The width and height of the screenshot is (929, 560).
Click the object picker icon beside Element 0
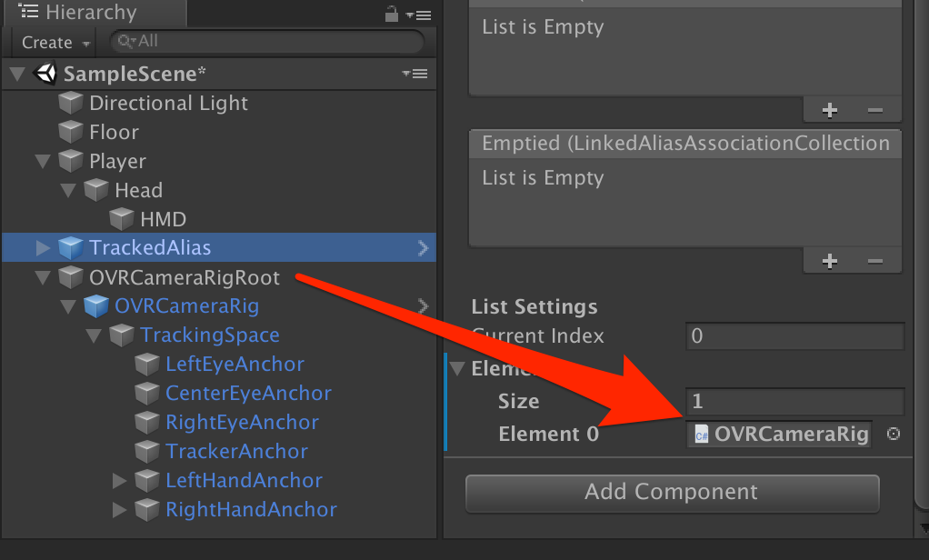893,435
